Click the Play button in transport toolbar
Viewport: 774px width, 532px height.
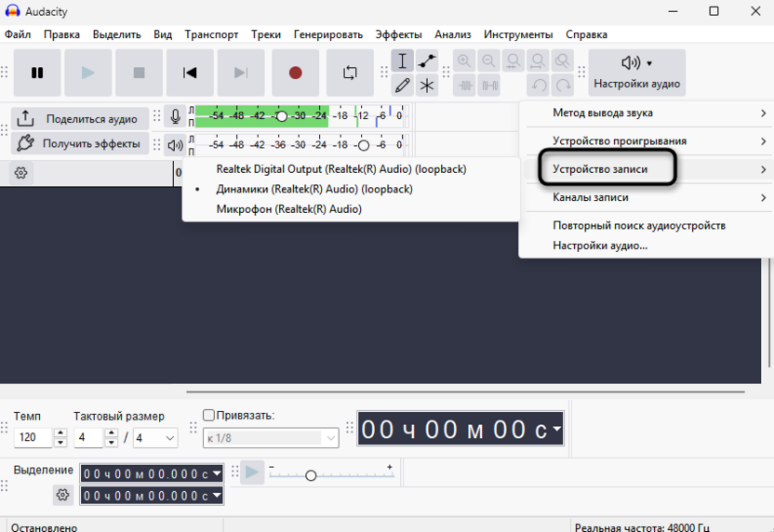87,73
